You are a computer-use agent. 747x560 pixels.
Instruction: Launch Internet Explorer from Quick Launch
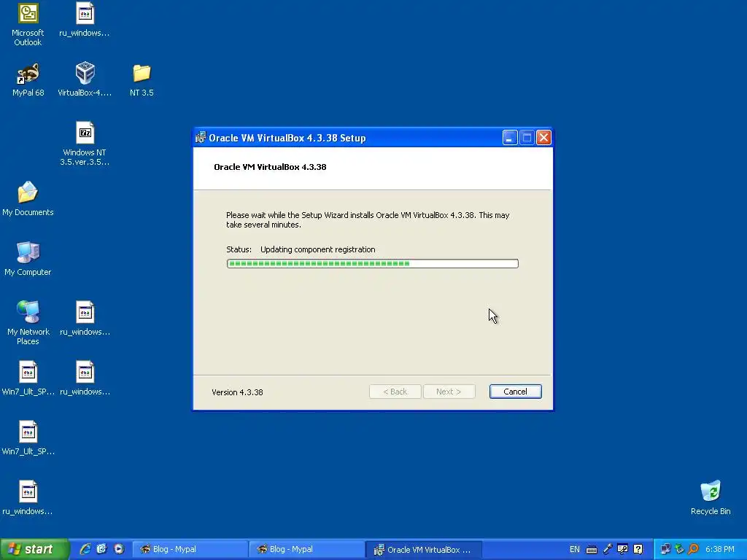pyautogui.click(x=85, y=549)
